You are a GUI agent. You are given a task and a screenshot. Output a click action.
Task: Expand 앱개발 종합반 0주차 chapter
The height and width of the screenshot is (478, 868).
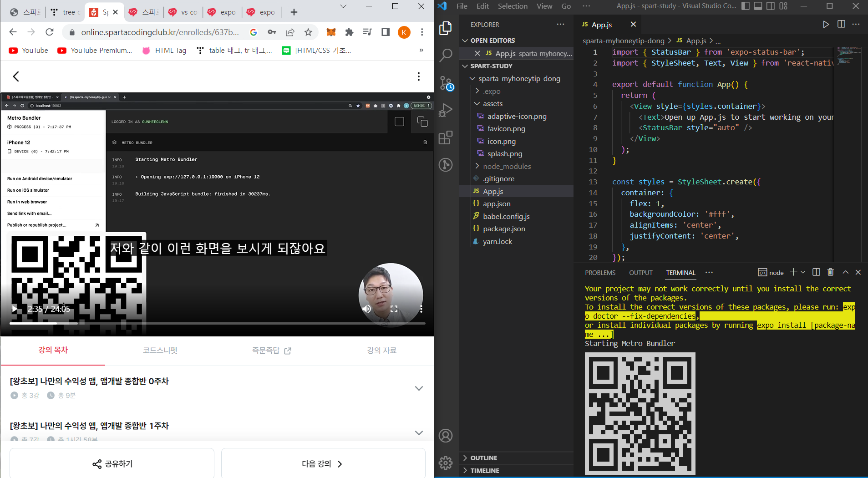click(419, 388)
